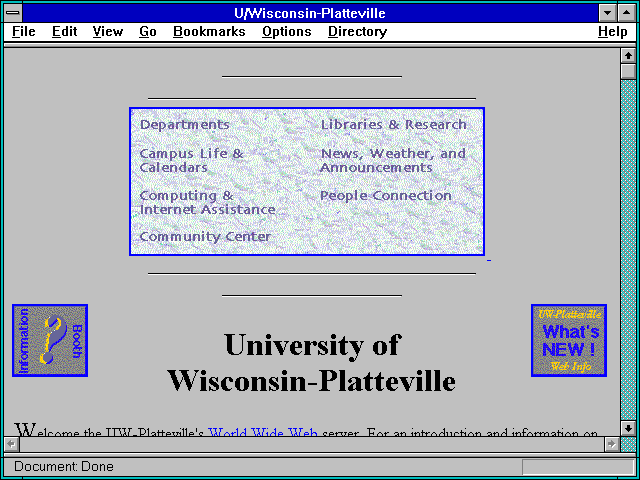Open the File menu
The image size is (640, 480).
click(x=24, y=32)
